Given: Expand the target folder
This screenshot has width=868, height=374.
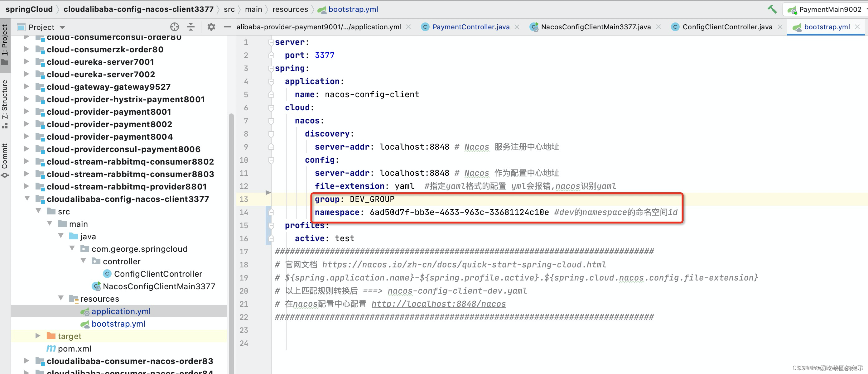Looking at the screenshot, I should [x=38, y=336].
